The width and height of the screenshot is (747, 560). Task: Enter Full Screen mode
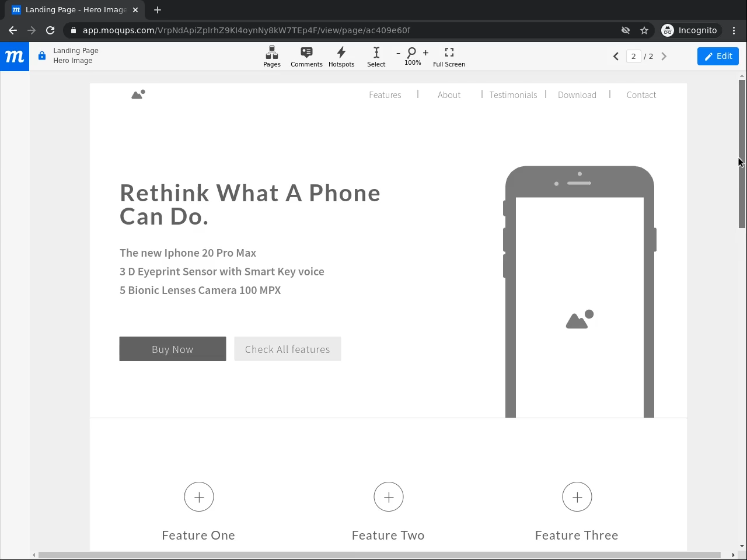coord(449,57)
